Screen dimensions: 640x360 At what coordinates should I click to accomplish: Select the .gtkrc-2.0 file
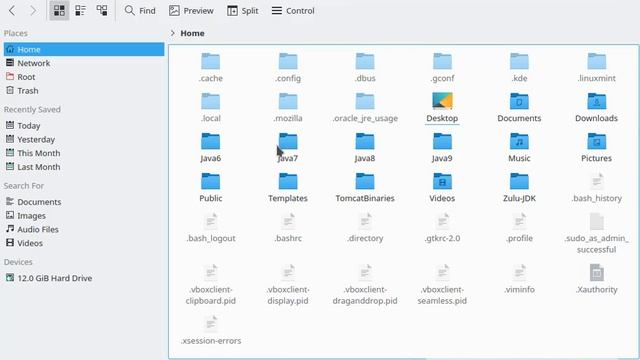click(x=442, y=227)
